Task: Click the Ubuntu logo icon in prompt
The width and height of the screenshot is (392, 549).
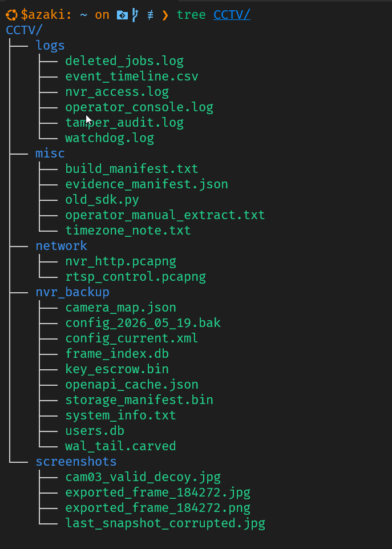Action: click(11, 15)
